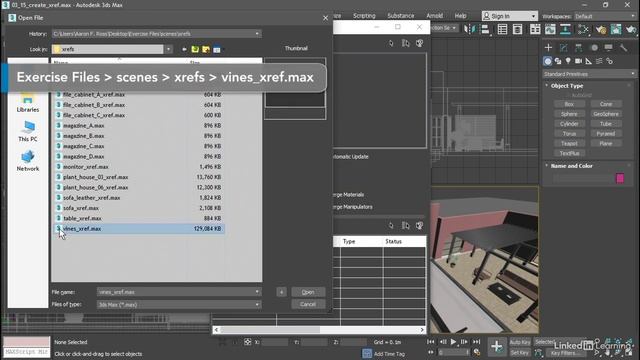Click the Sphere primitive button
Image resolution: width=640 pixels, height=360 pixels.
click(569, 114)
